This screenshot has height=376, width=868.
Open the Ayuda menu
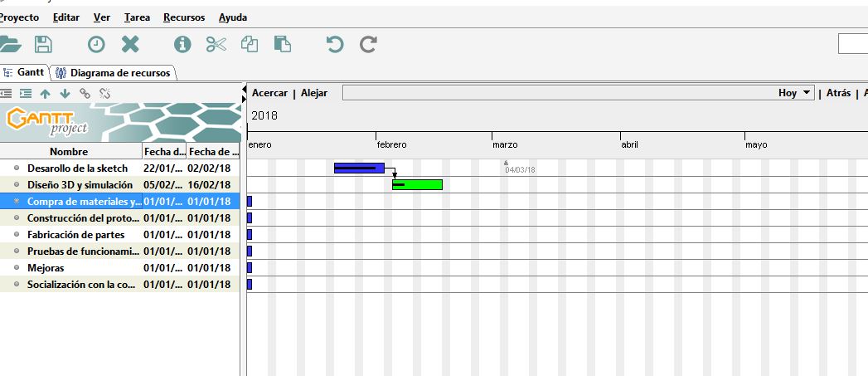(232, 17)
